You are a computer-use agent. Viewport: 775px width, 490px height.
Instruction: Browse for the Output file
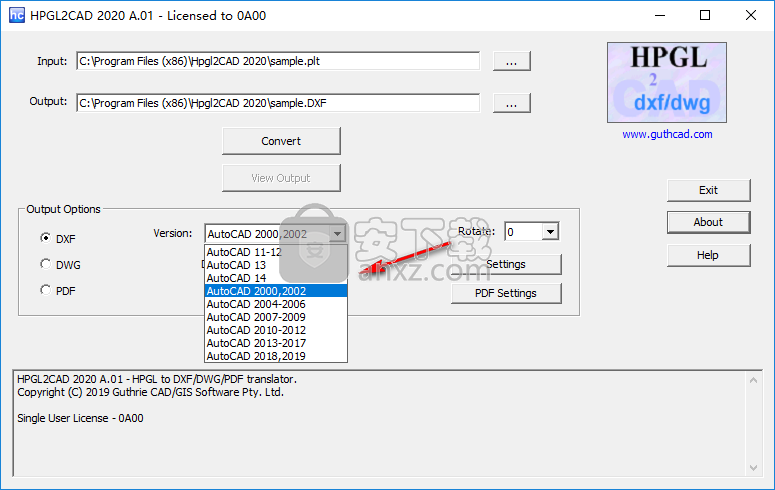[512, 103]
